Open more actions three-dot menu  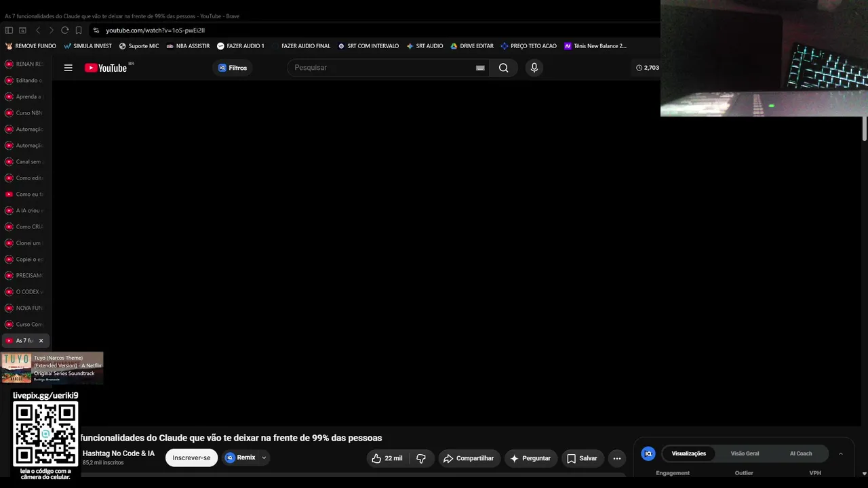[x=616, y=458]
